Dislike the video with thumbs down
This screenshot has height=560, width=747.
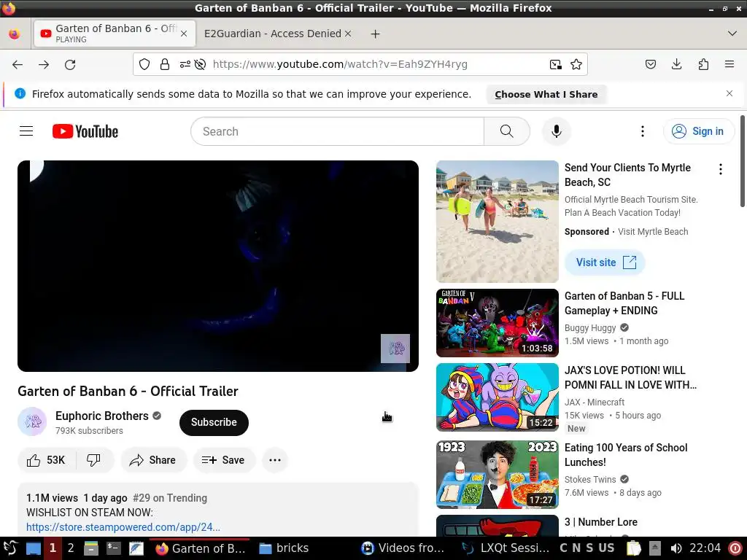click(94, 460)
